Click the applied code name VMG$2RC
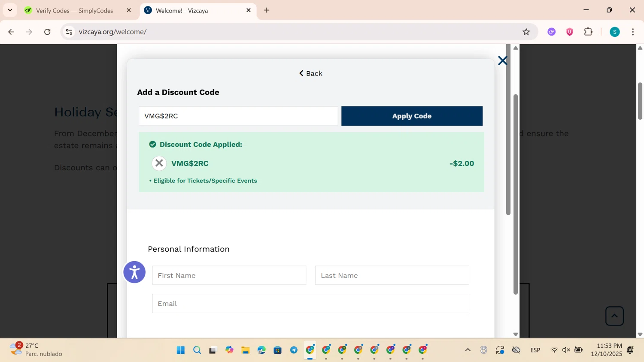The image size is (644, 362). coord(190,163)
